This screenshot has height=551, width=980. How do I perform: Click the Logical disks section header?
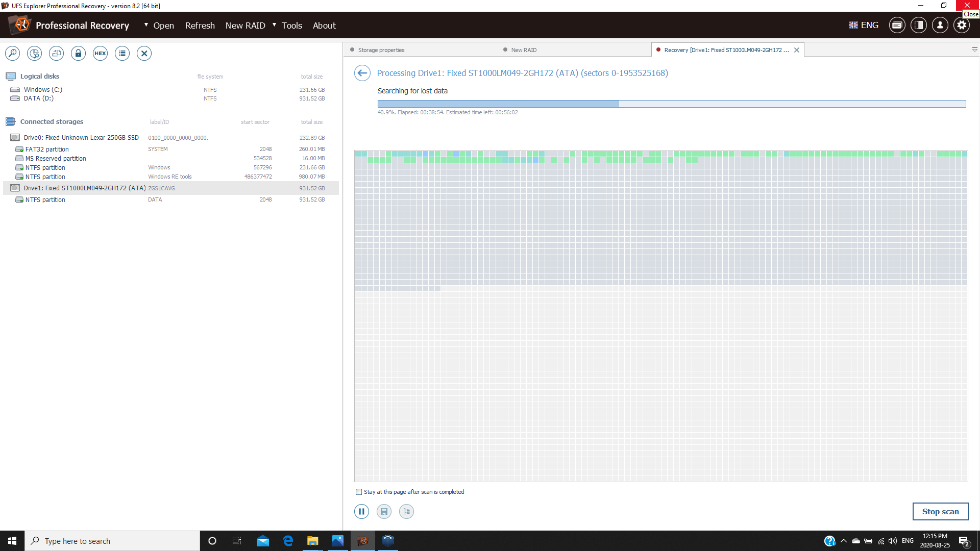[40, 76]
